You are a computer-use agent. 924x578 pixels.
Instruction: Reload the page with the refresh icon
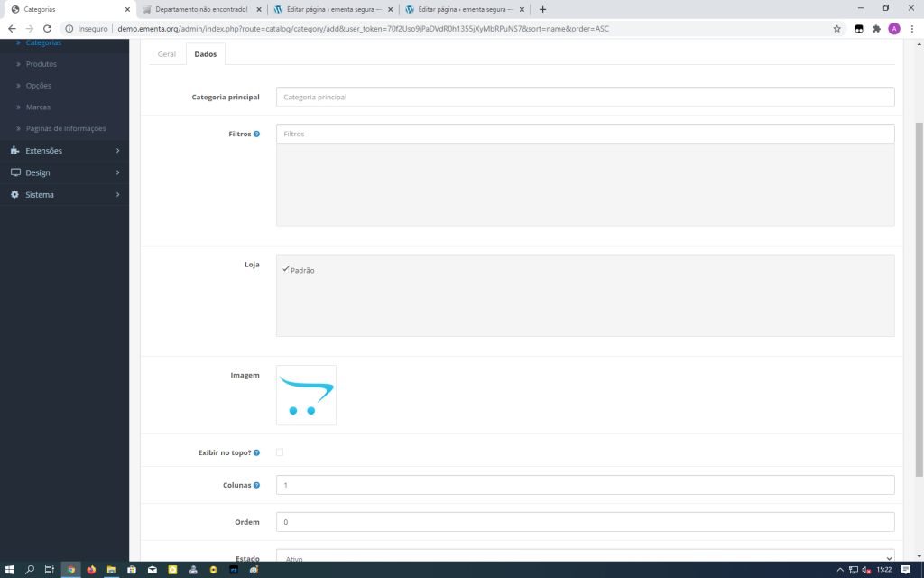(x=47, y=28)
